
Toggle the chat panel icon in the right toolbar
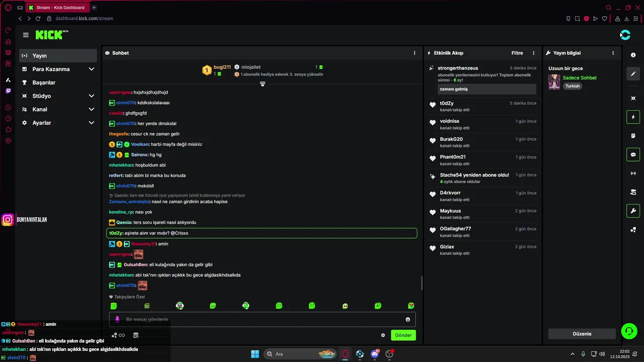(633, 154)
